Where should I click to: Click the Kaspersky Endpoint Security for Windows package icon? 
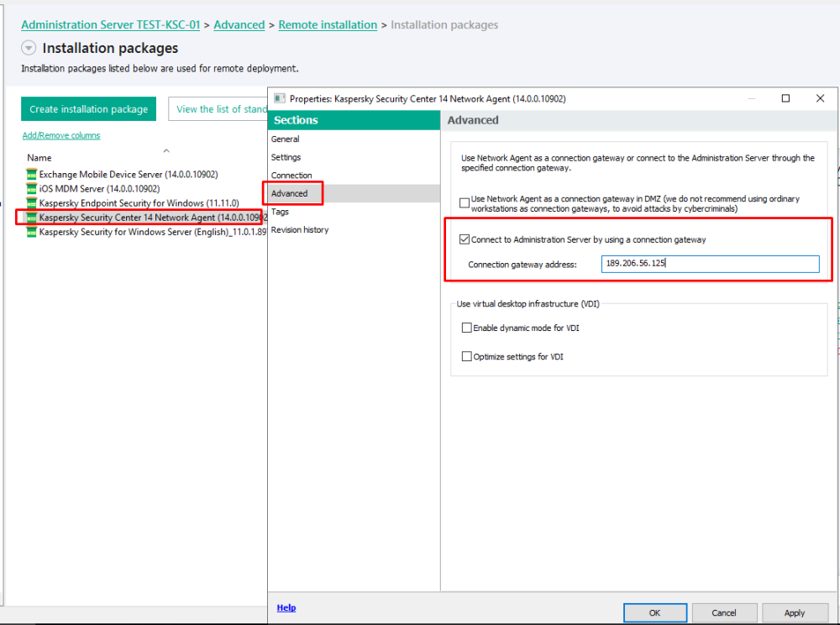[x=32, y=203]
